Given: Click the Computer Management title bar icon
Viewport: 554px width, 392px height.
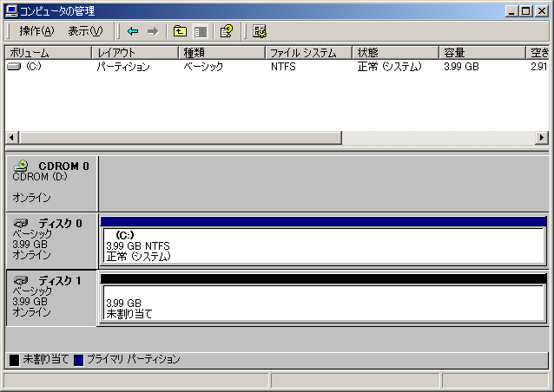Looking at the screenshot, I should (11, 11).
